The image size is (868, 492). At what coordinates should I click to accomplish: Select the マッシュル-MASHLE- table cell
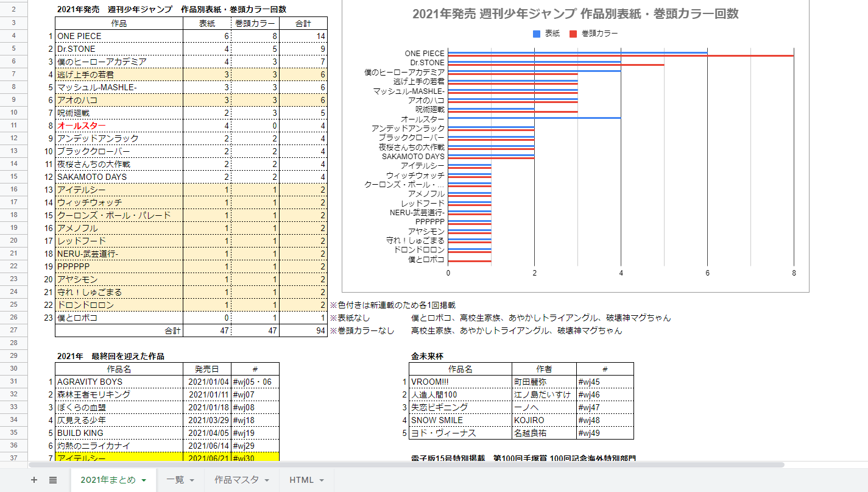point(119,87)
